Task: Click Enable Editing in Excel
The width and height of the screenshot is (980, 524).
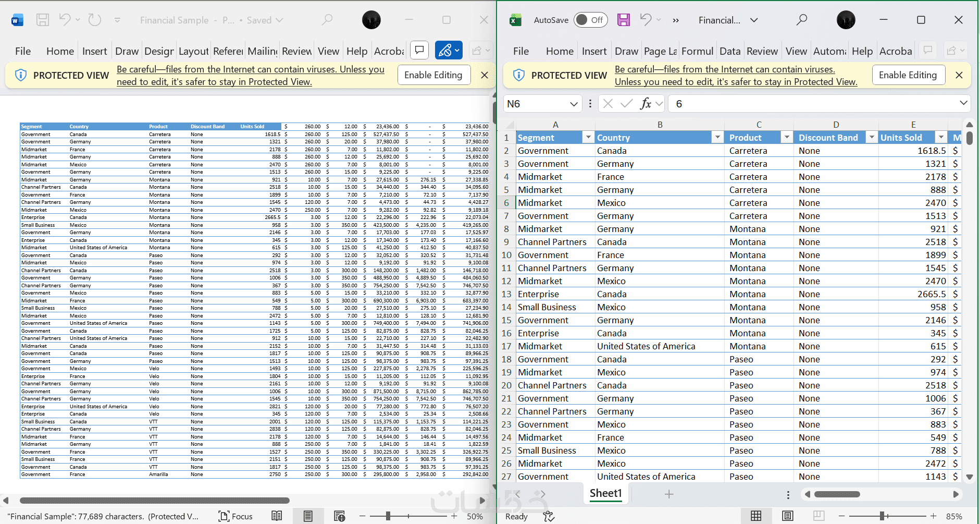Action: click(x=908, y=75)
